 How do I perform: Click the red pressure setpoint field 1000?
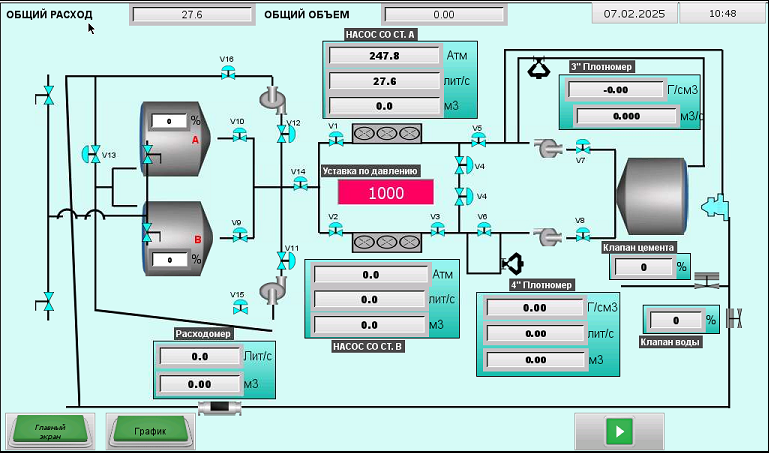(385, 193)
